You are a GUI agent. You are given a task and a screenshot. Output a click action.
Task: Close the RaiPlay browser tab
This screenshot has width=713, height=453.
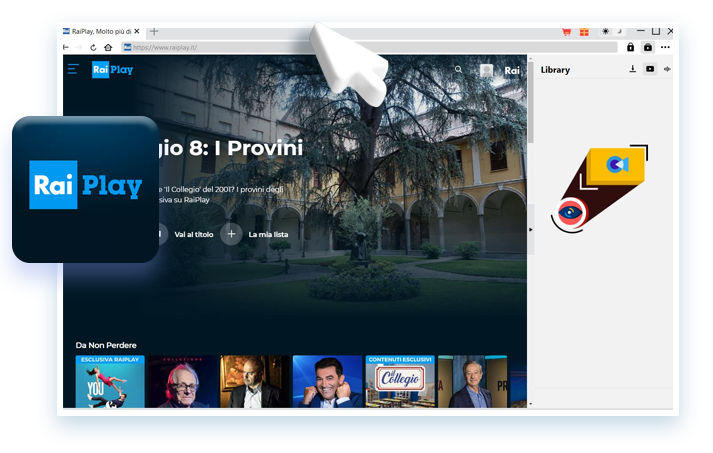point(137,31)
